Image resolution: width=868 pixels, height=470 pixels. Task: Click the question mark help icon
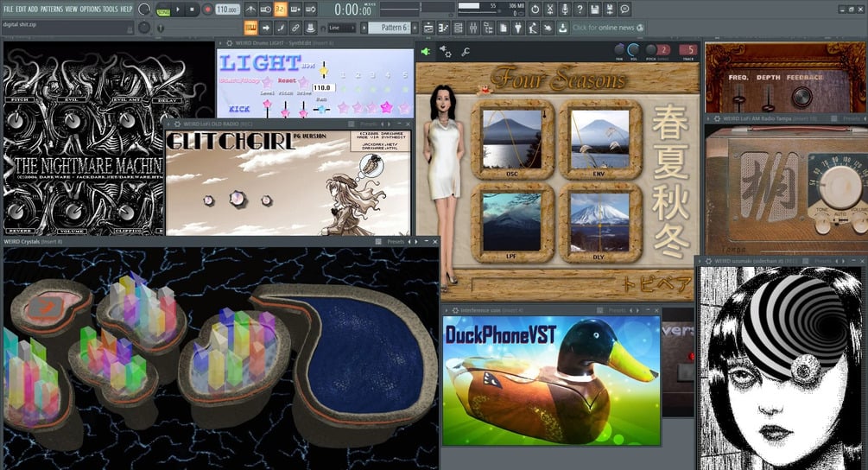tap(580, 10)
